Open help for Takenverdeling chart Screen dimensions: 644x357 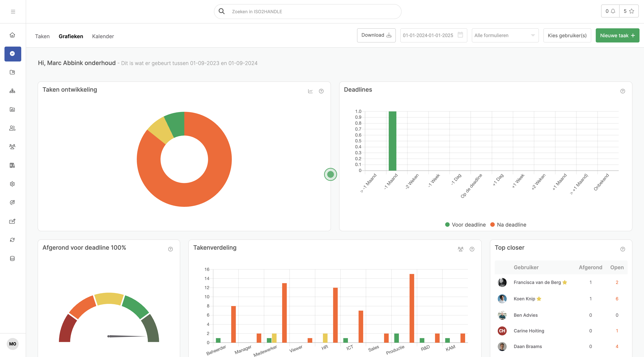[472, 249]
